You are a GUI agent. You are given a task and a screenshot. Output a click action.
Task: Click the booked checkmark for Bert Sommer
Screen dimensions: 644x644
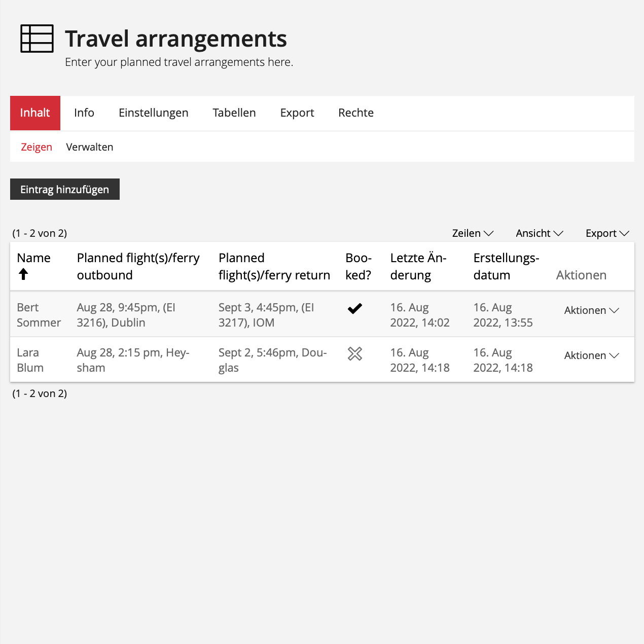(355, 308)
